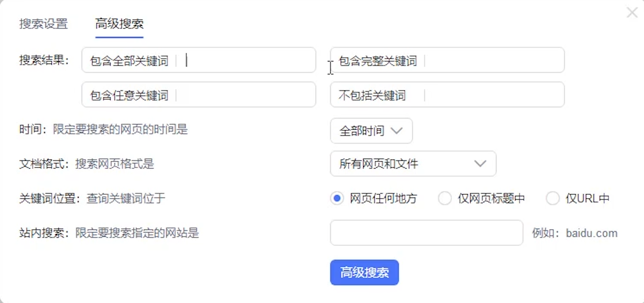The image size is (644, 303).
Task: Click the 文档格式 row description text
Action: point(86,164)
